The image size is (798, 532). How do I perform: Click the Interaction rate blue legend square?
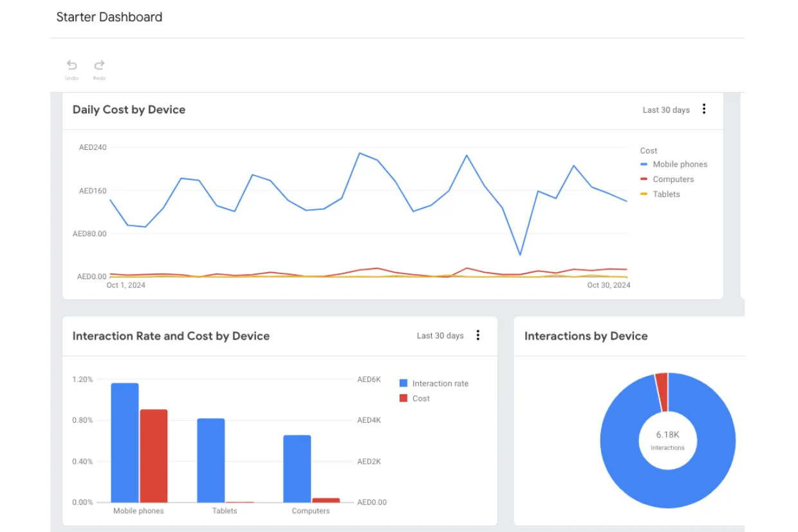click(404, 383)
